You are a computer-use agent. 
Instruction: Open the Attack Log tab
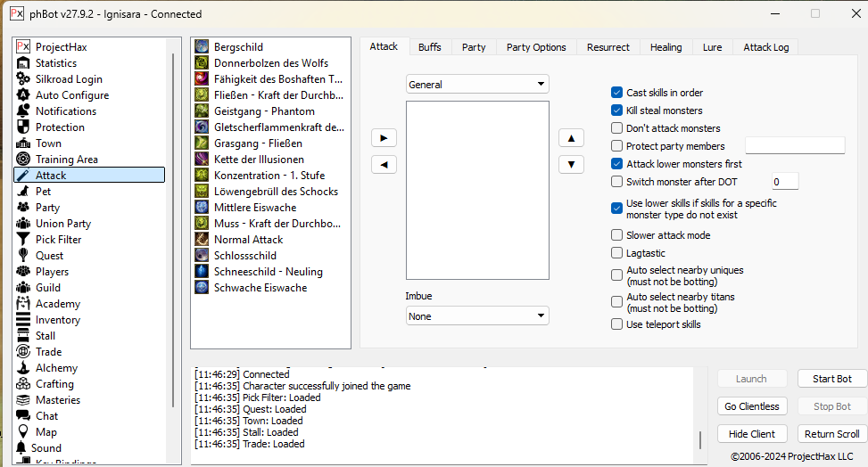765,47
